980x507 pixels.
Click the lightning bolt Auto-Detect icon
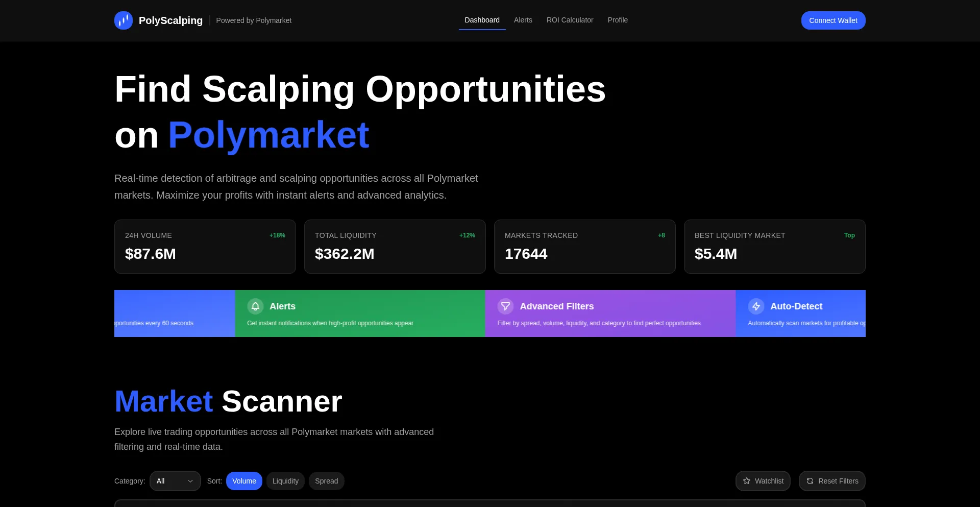click(756, 306)
